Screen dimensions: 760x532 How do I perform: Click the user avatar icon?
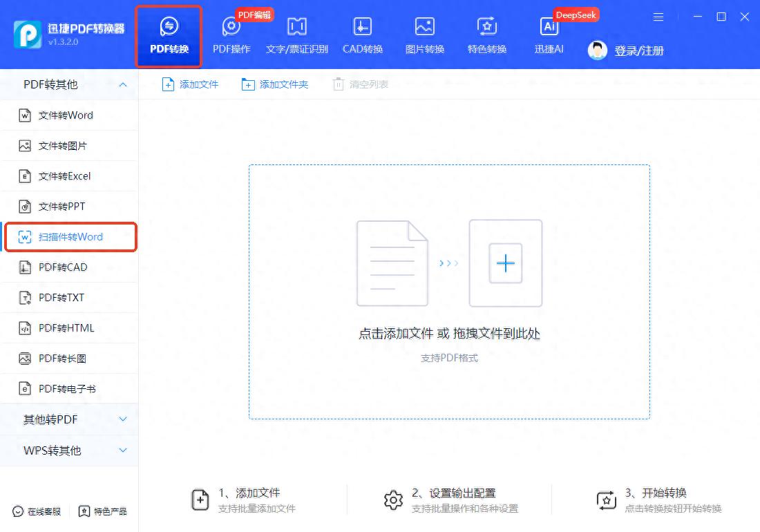click(598, 50)
